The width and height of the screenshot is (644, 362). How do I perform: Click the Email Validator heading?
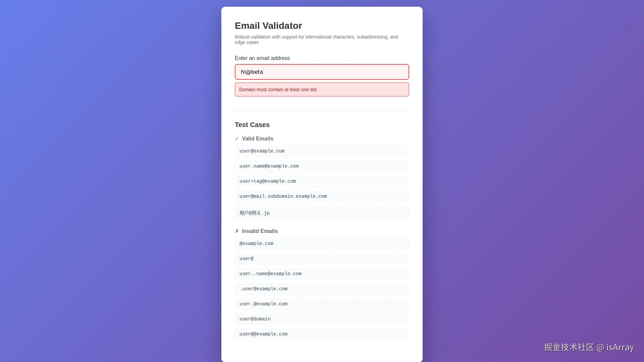268,26
